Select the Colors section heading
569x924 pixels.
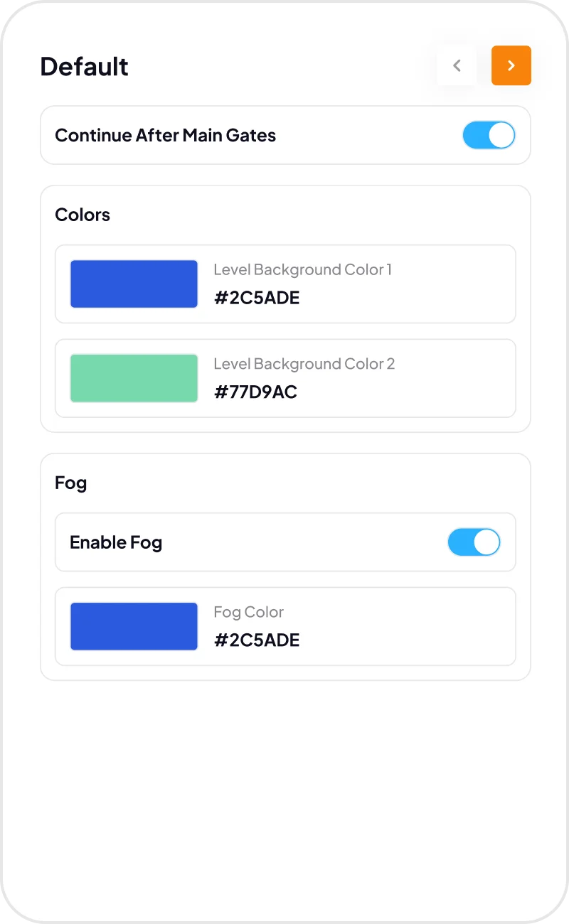click(83, 215)
